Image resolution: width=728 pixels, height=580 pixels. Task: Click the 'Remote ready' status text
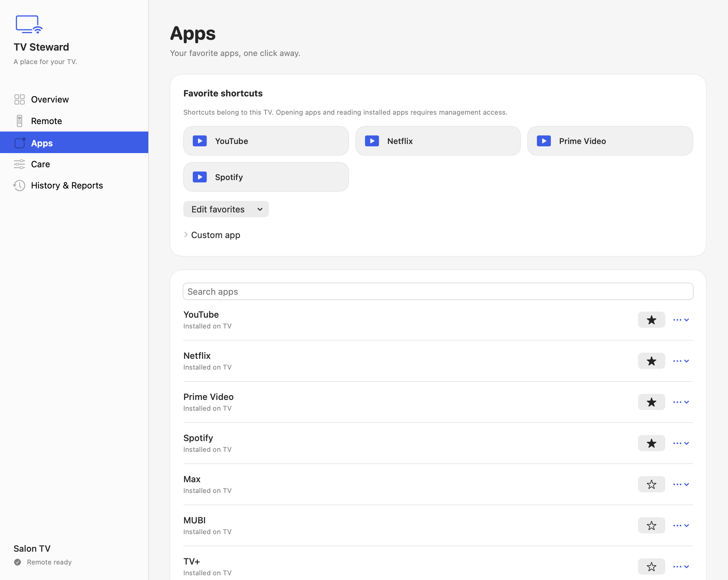pyautogui.click(x=49, y=562)
